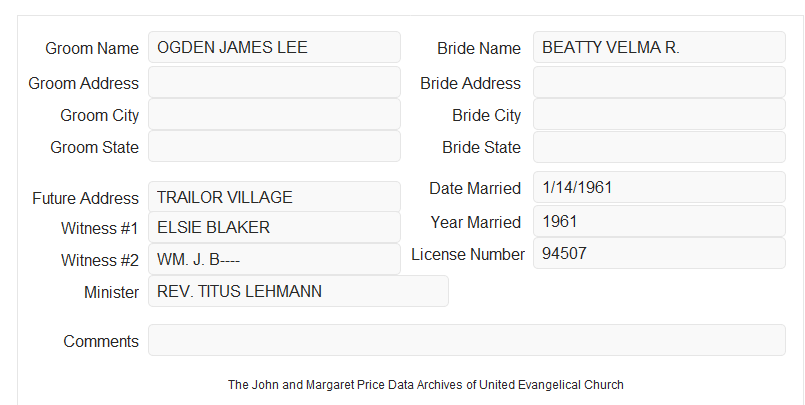Viewport: 805px width, 405px height.
Task: Select the Future Address field with TRAILOR VILLAGE
Action: [274, 197]
